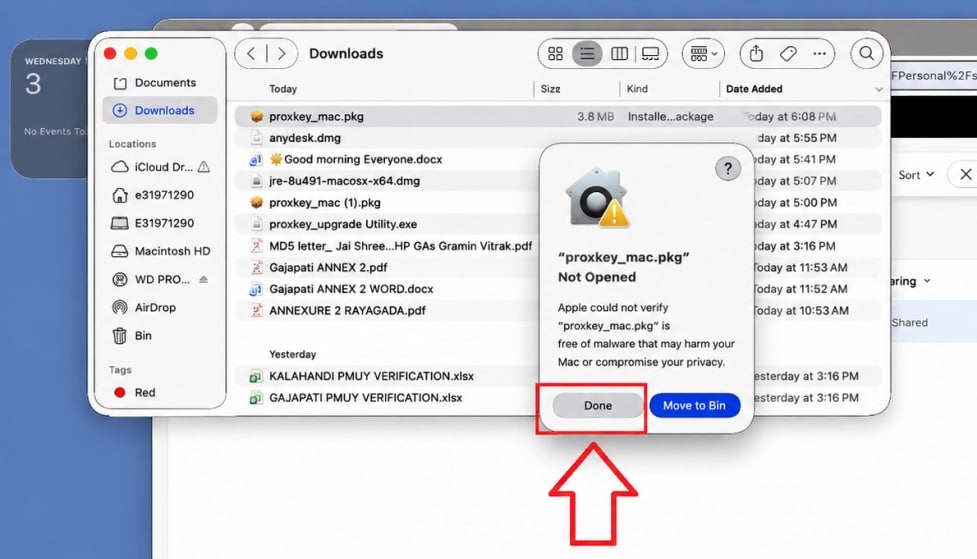Toggle the Date Added sort order chevron
The image size is (977, 559).
879,89
